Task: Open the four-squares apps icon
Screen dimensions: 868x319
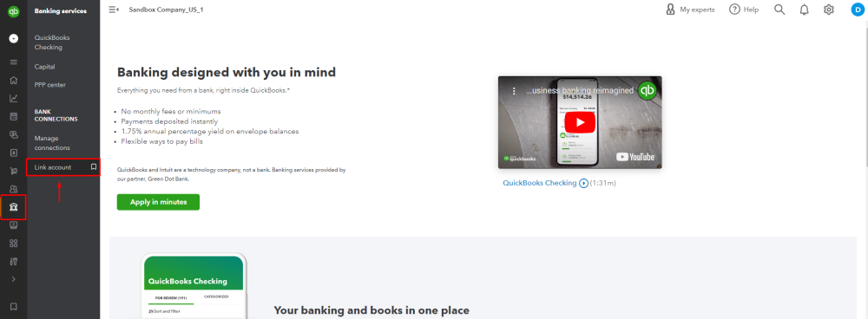Action: pyautogui.click(x=14, y=244)
